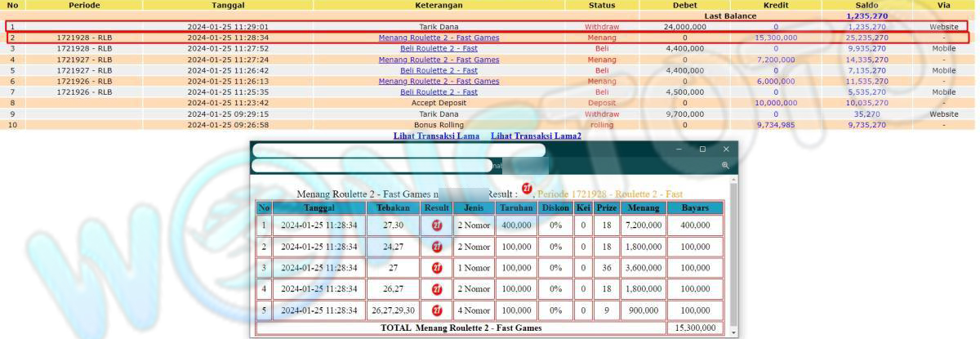Click result ball icon in 4 Nomor row
The image size is (980, 339).
[x=437, y=310]
